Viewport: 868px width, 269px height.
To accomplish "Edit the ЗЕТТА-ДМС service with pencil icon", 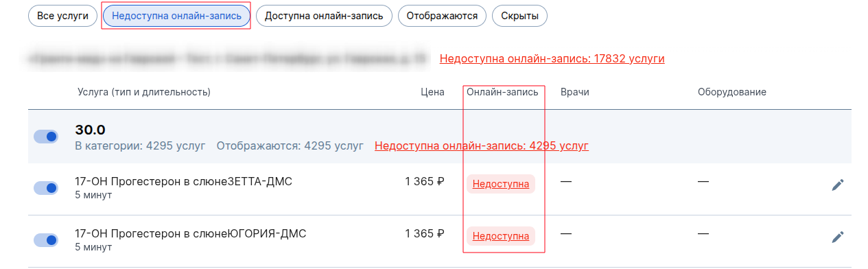I will click(837, 185).
